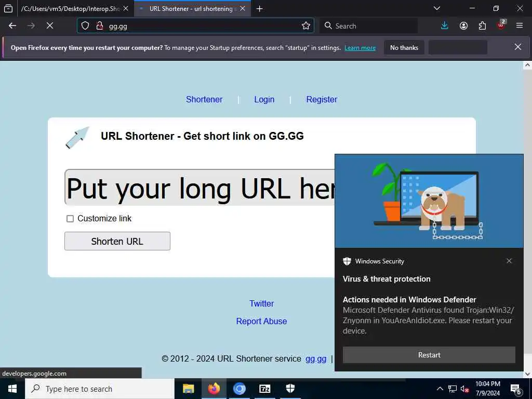The width and height of the screenshot is (532, 399).
Task: Open the taskbar clock and date
Action: (487, 389)
